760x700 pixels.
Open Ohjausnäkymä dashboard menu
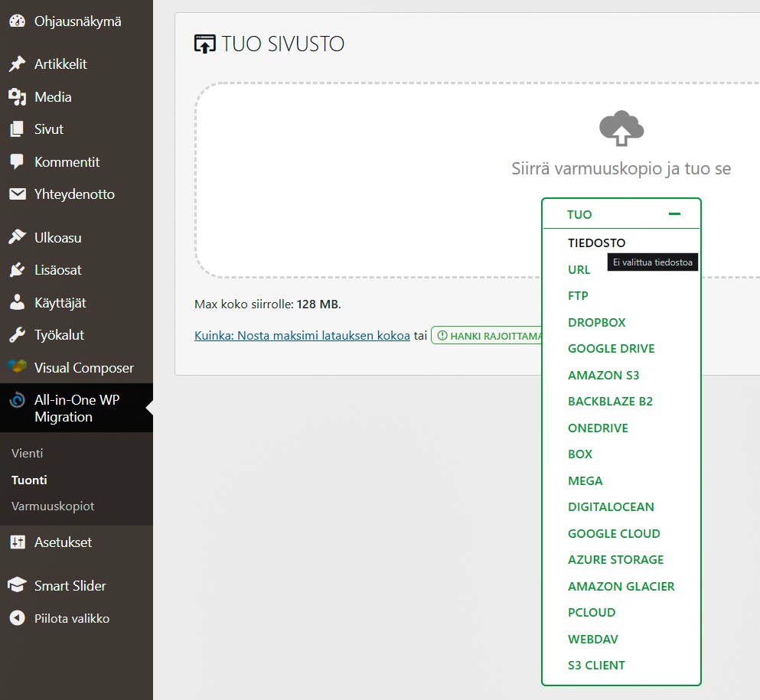tap(77, 21)
